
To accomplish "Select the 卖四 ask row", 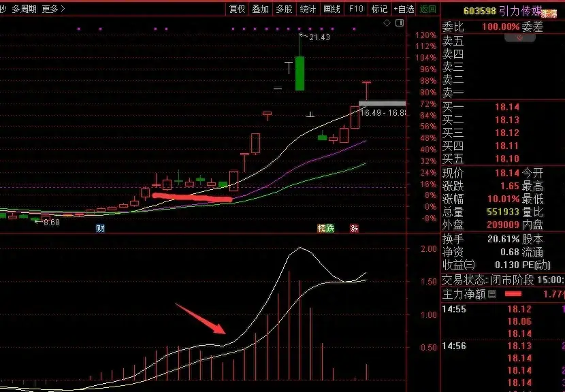I will [x=503, y=54].
